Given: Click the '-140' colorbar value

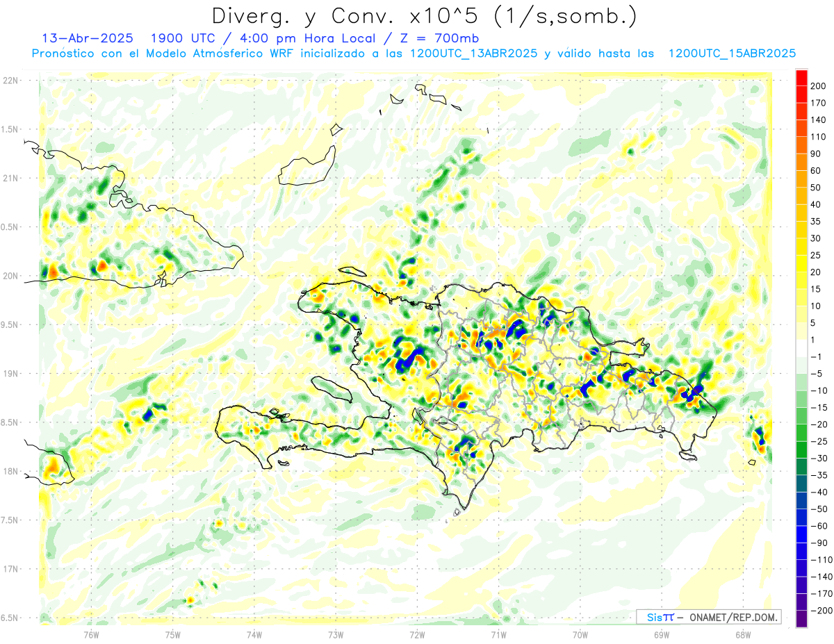Looking at the screenshot, I should [821, 577].
